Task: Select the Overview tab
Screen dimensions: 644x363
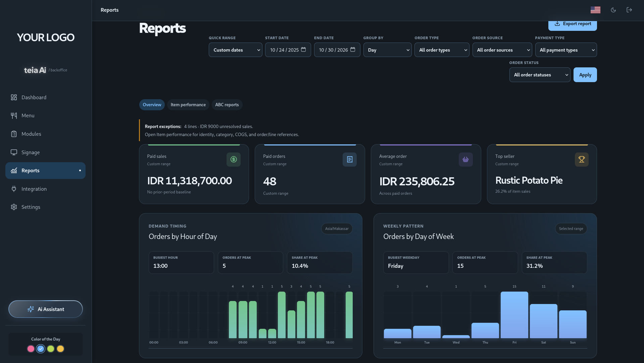Action: coord(152,105)
